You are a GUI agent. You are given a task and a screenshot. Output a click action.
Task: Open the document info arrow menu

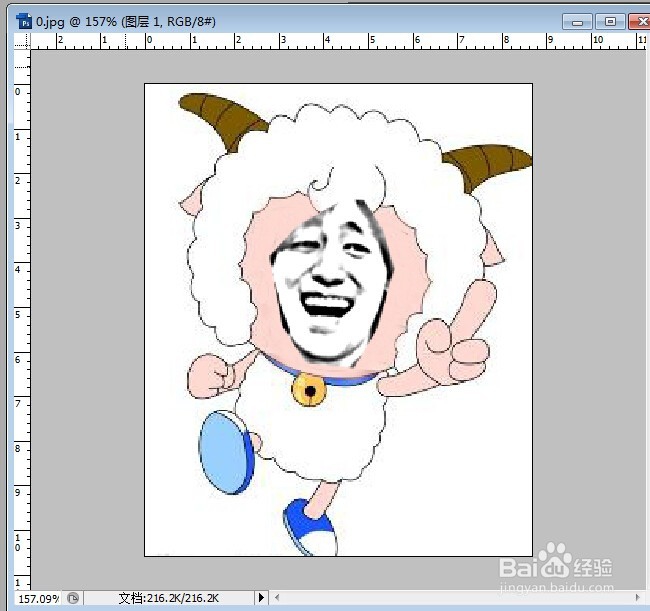click(261, 598)
